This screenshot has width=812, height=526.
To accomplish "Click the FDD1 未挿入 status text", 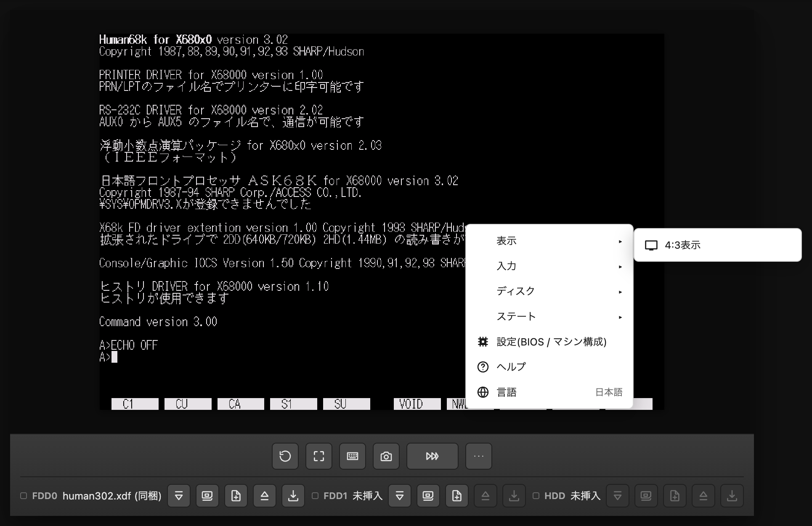I will click(x=367, y=496).
